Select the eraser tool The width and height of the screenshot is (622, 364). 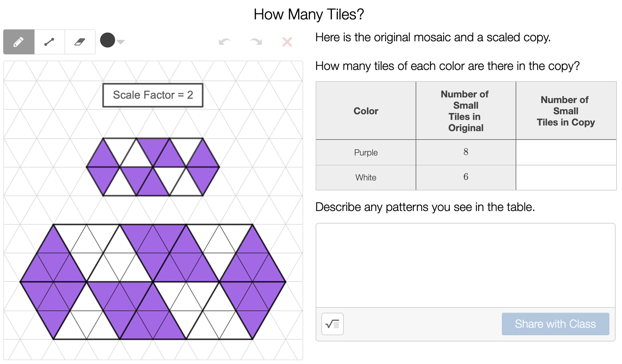(80, 42)
